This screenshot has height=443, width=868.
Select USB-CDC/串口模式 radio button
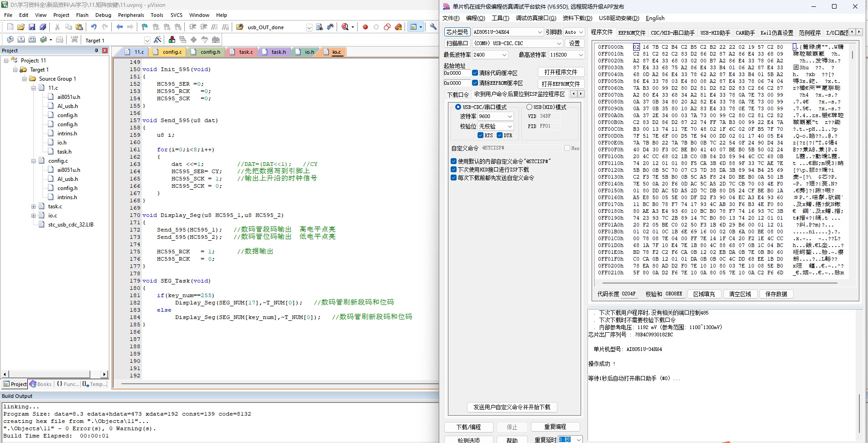pos(458,107)
